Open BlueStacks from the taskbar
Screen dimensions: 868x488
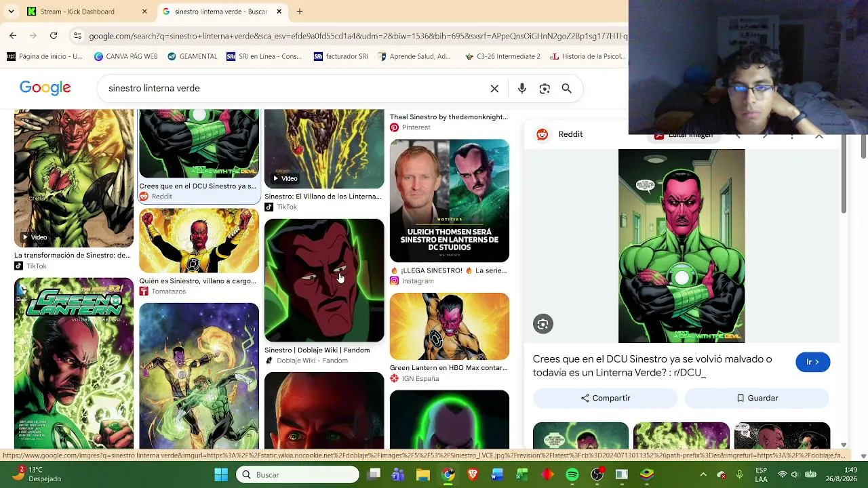pyautogui.click(x=647, y=474)
